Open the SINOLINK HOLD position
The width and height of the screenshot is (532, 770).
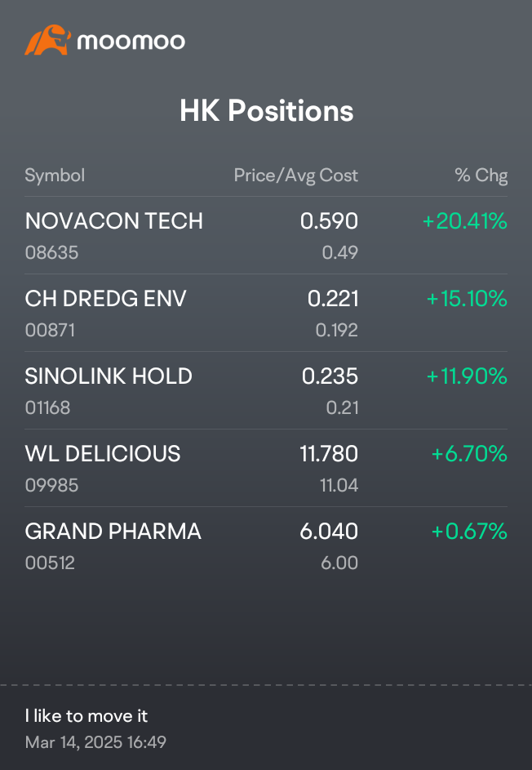266,390
